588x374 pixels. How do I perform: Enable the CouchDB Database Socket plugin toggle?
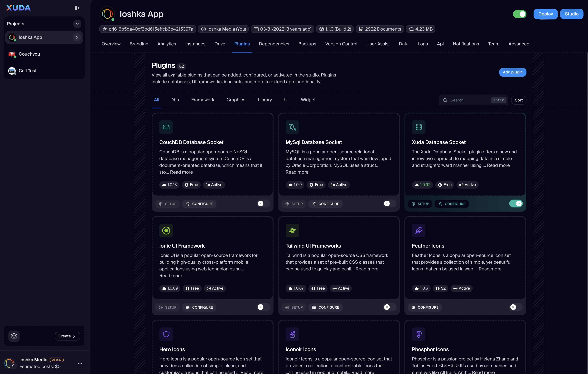coord(264,204)
